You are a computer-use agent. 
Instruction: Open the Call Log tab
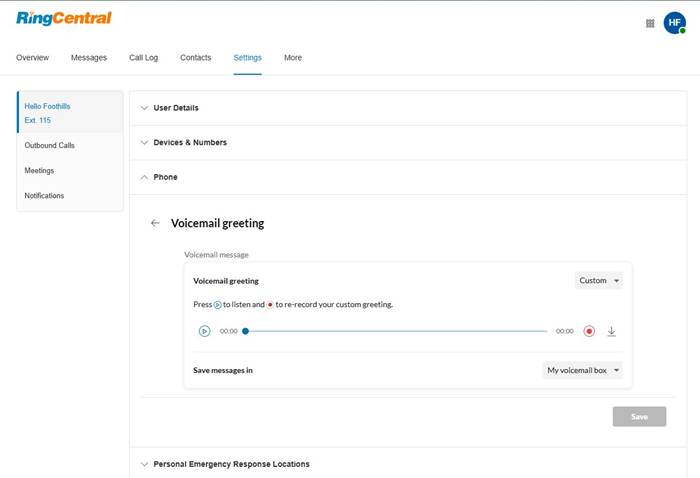(144, 58)
